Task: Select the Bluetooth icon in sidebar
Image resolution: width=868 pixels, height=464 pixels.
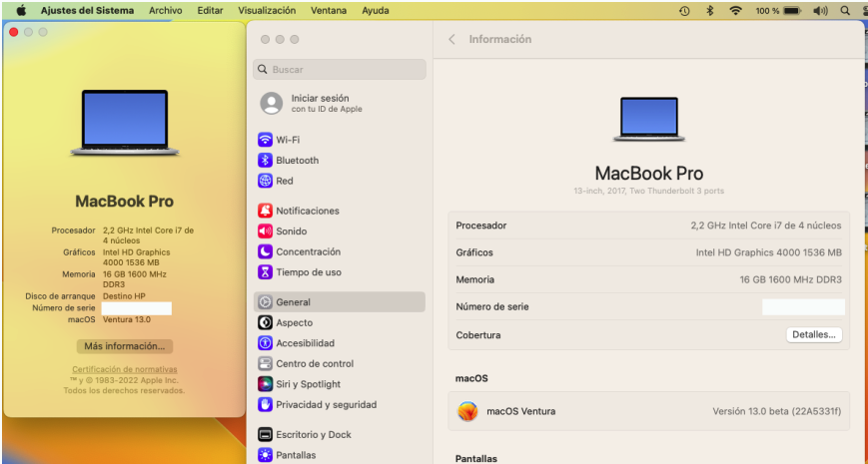Action: coord(266,161)
